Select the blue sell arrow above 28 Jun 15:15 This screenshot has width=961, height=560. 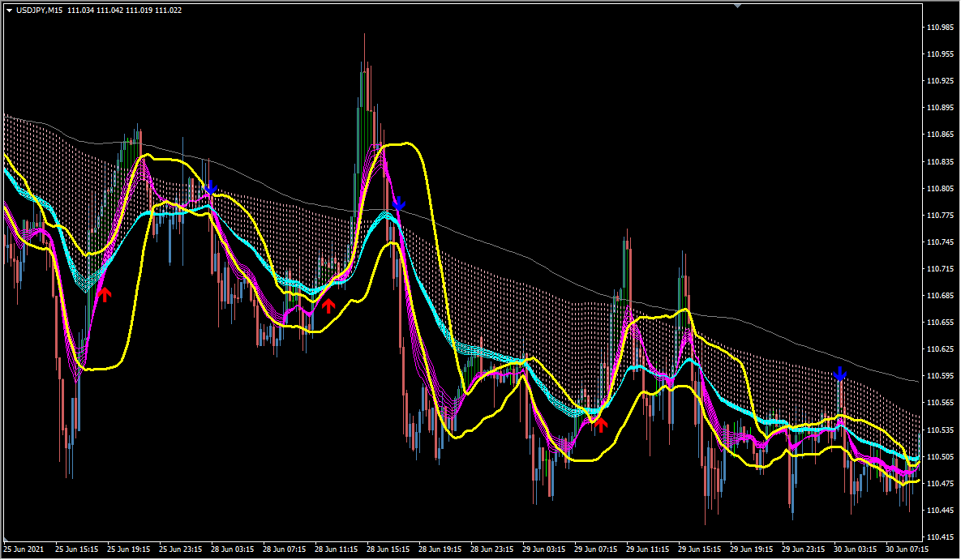[398, 203]
